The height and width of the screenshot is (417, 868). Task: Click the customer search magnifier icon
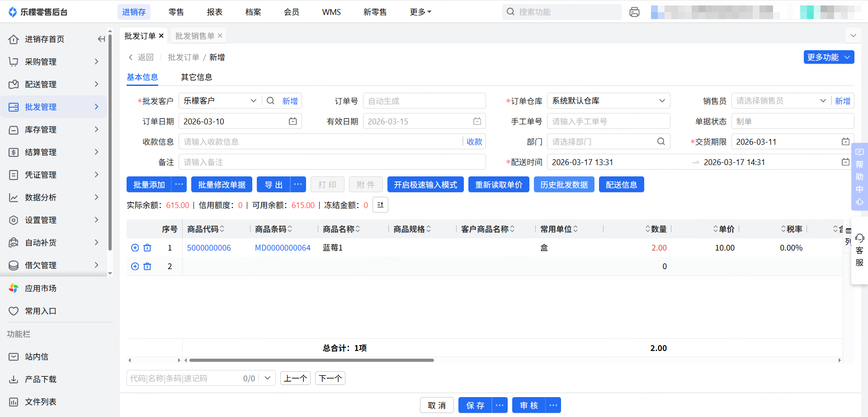click(270, 101)
